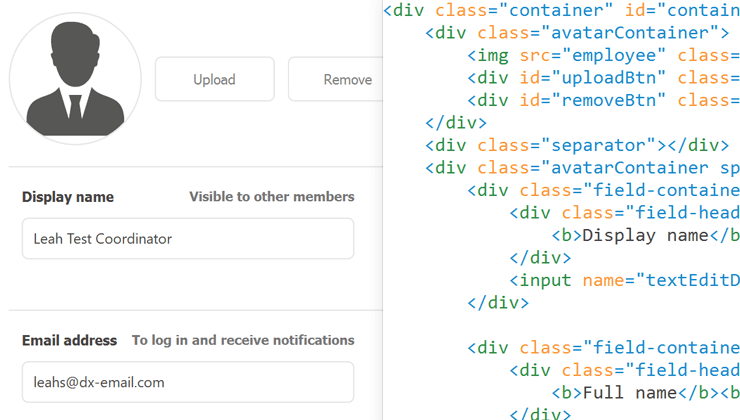Click the second avatarContainer code line
The height and width of the screenshot is (420, 740).
point(582,168)
